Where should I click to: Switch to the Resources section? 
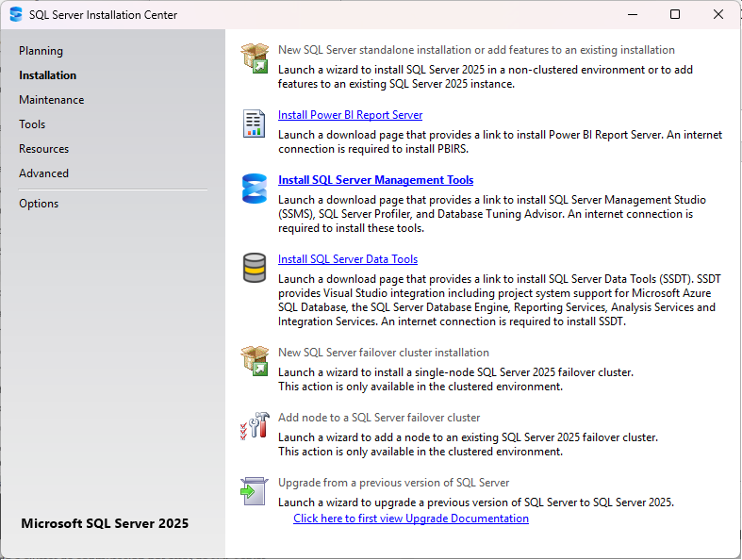click(x=44, y=149)
